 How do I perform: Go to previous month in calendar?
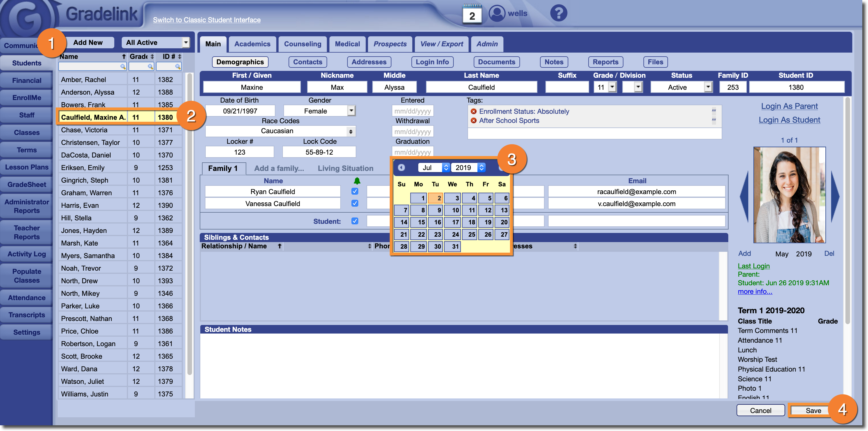[x=401, y=167]
